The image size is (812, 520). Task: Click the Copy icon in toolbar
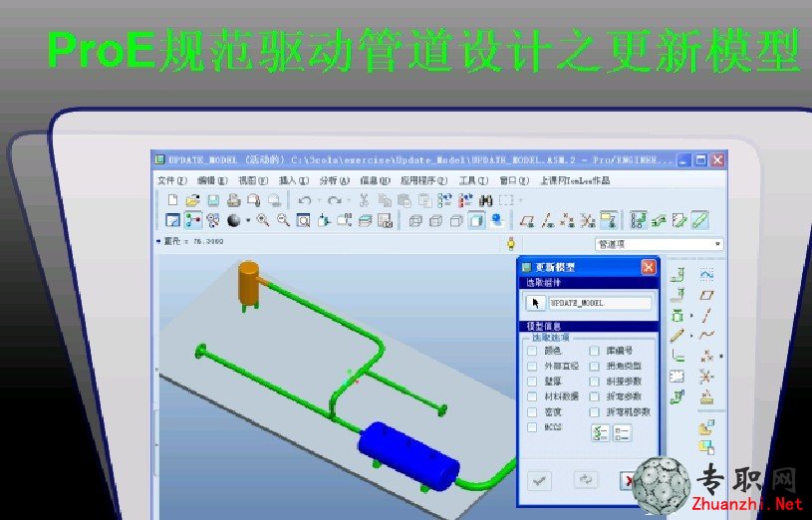click(385, 200)
